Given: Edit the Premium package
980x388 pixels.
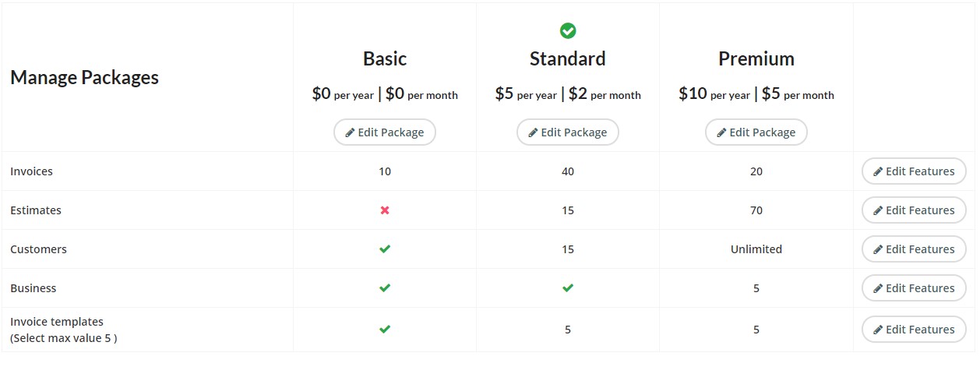Looking at the screenshot, I should pyautogui.click(x=756, y=132).
